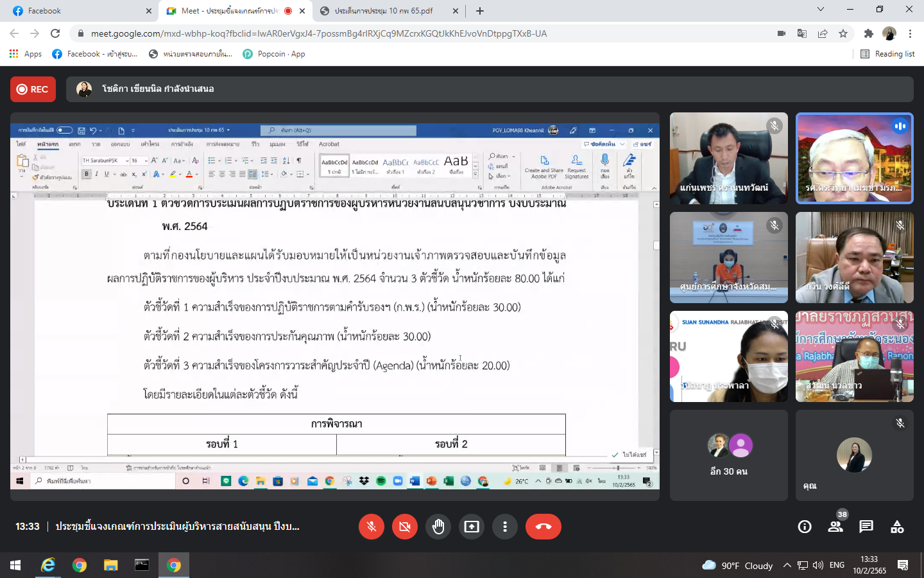Leave the call with the red hang-up button
The width and height of the screenshot is (924, 578).
[x=543, y=527]
